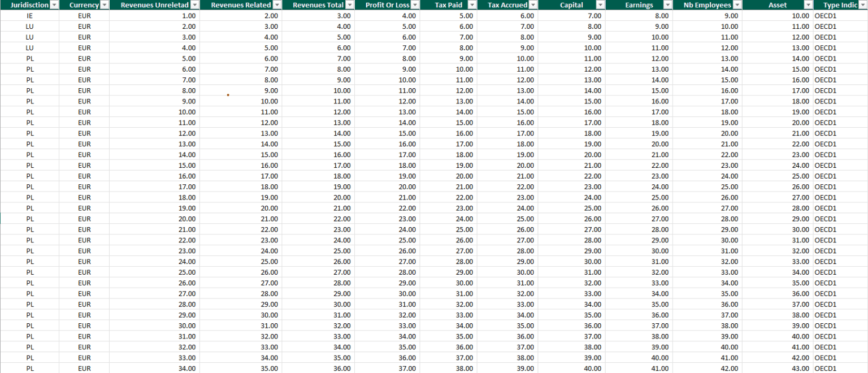Select the IE jurisdiction cell
The height and width of the screenshot is (373, 868).
click(29, 16)
